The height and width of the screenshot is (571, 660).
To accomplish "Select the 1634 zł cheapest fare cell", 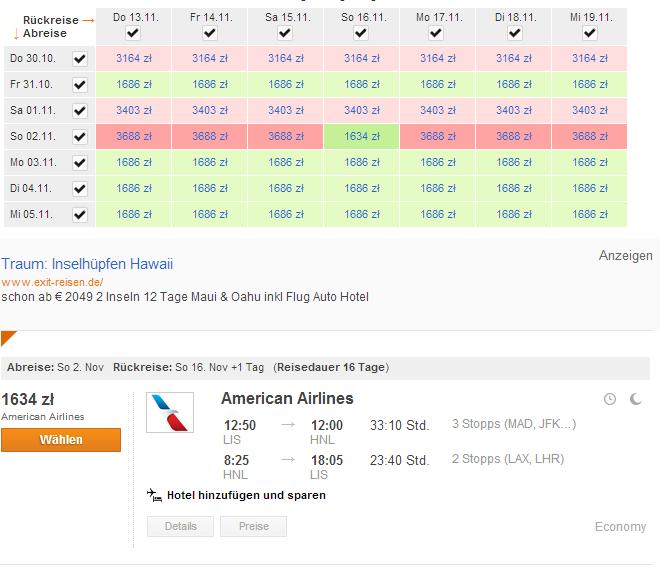I will (362, 136).
